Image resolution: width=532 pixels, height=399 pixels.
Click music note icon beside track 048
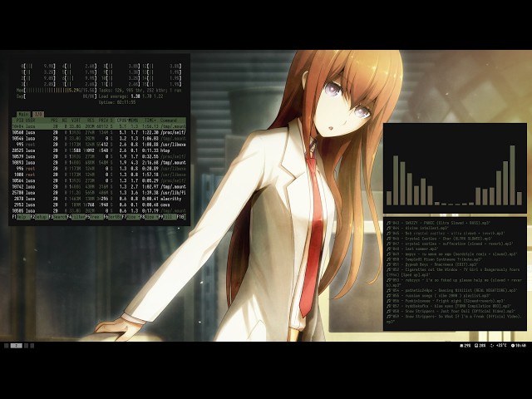pos(388,249)
